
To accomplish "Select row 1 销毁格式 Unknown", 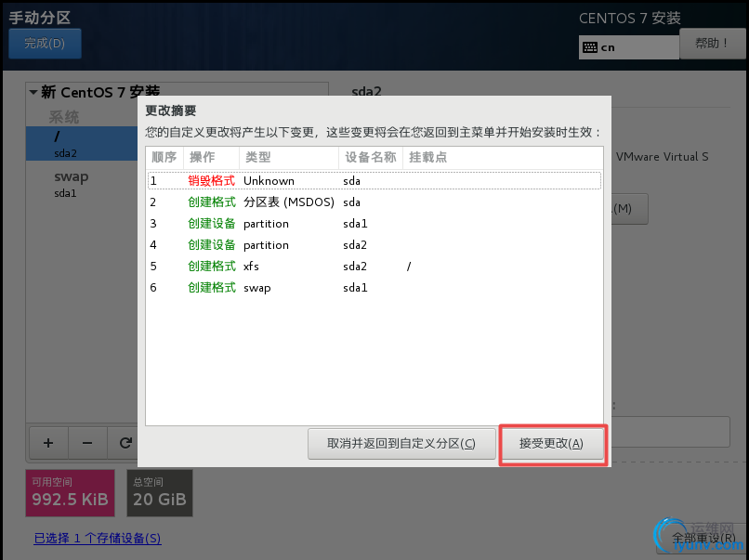I will click(374, 181).
